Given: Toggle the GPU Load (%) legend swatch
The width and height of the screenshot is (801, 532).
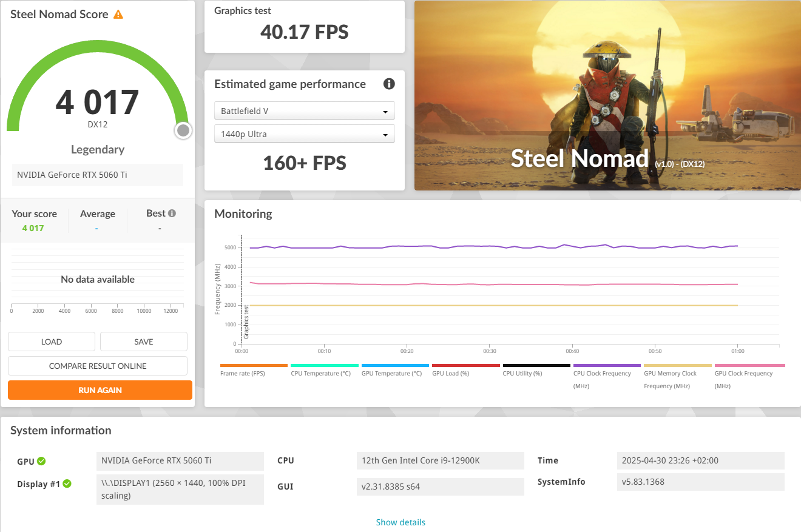Looking at the screenshot, I should click(x=466, y=365).
